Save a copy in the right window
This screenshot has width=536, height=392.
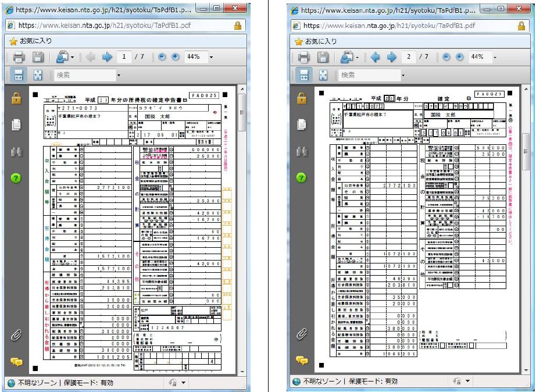[x=323, y=57]
